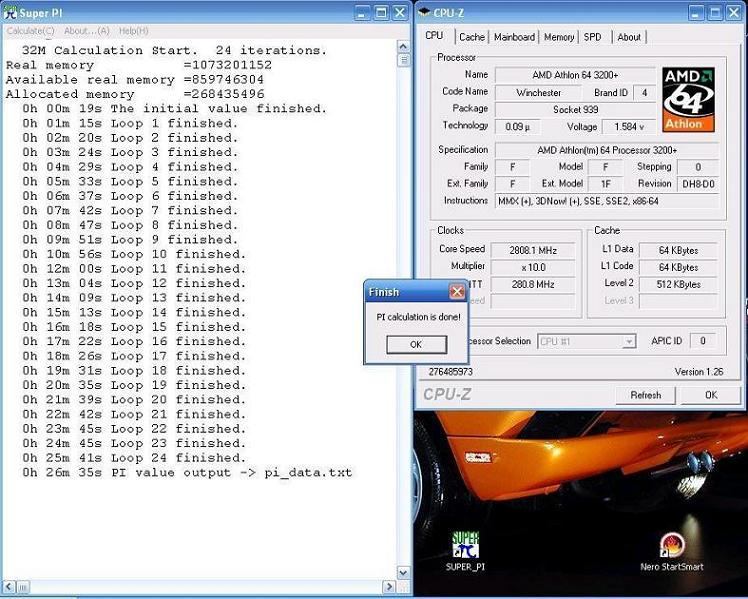
Task: Click '32M Calculation Start. 24 iterations.' line
Action: pyautogui.click(x=175, y=50)
